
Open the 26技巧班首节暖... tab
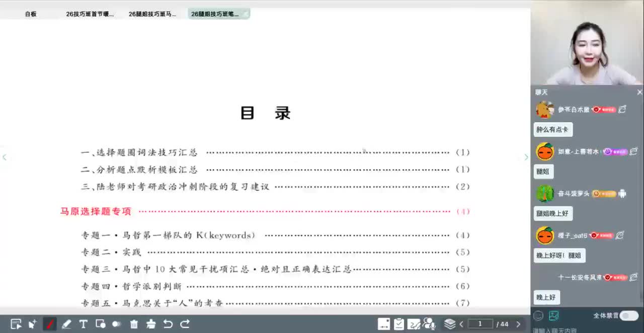90,14
